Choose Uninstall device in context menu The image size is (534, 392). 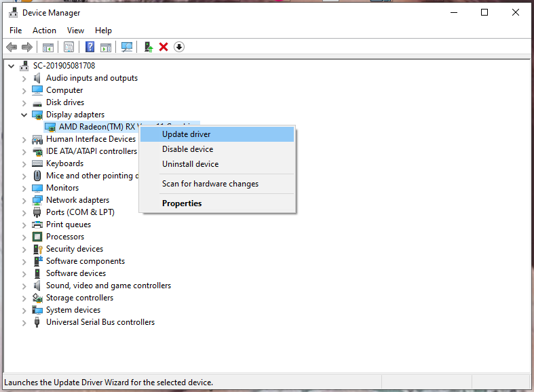click(217, 164)
